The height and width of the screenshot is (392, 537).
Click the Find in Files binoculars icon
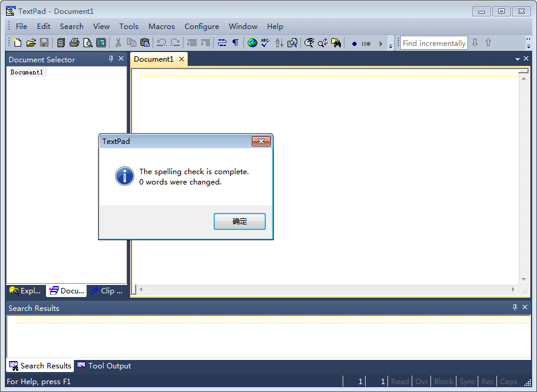click(336, 43)
